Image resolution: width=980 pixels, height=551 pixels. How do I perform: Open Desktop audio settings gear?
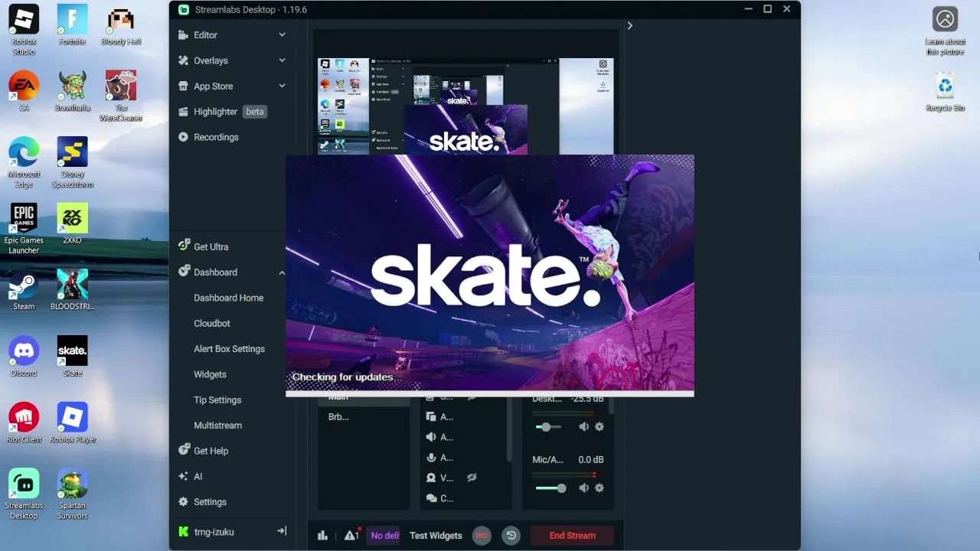click(x=599, y=426)
